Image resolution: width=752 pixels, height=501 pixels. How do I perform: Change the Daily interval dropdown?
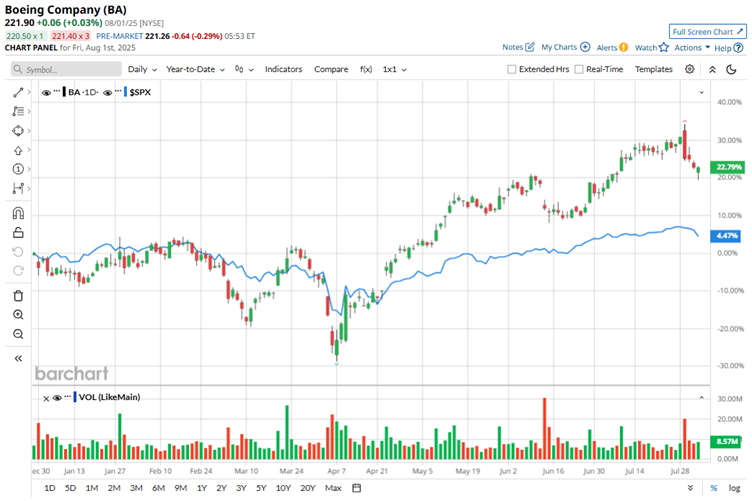[x=142, y=70]
